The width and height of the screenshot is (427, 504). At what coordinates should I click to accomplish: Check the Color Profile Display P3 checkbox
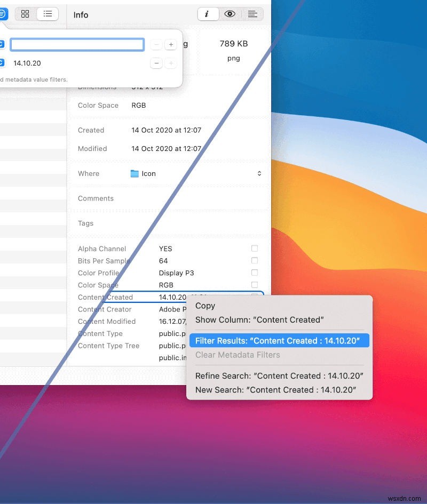click(255, 273)
